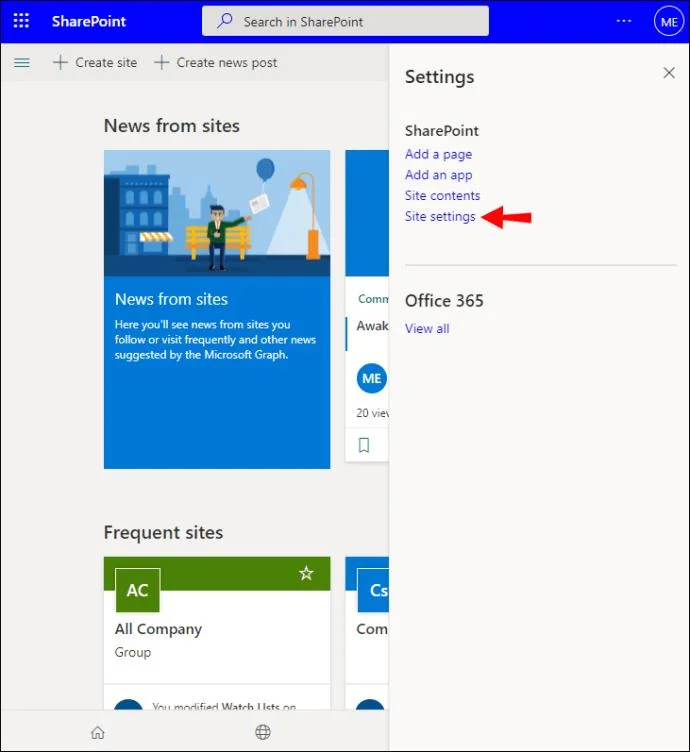Open the Add an app link
The width and height of the screenshot is (690, 752).
[x=438, y=175]
